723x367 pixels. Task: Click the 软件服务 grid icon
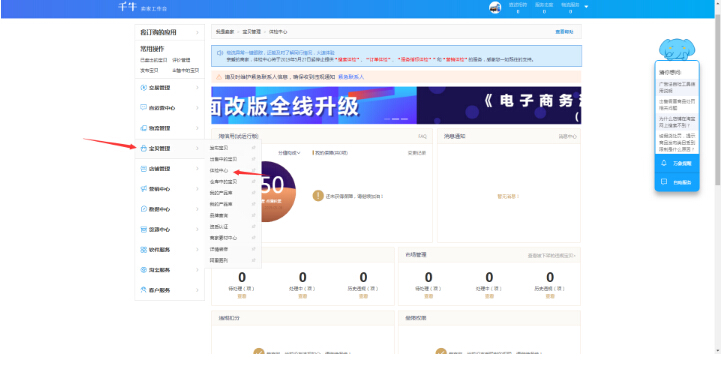pyautogui.click(x=143, y=249)
